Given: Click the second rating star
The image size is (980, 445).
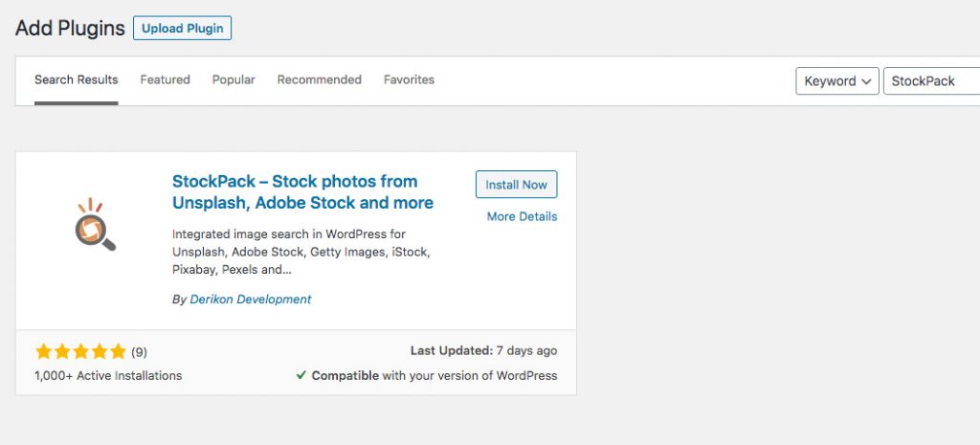Looking at the screenshot, I should click(62, 351).
